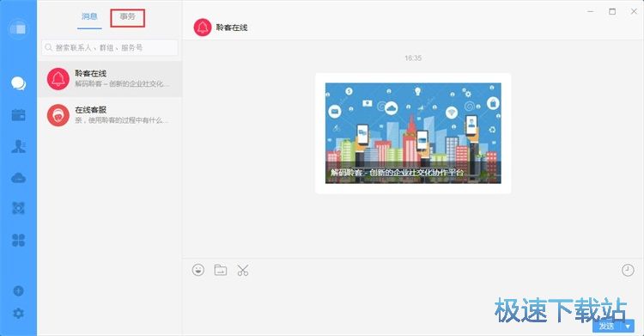Open the user avatar in sidebar

[18, 29]
